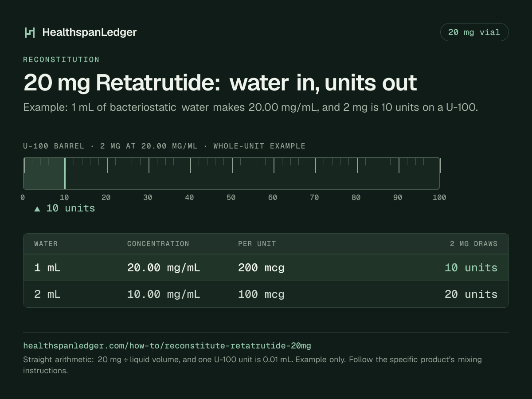
Task: Click the RECONSTITUTION section label
Action: 61,59
